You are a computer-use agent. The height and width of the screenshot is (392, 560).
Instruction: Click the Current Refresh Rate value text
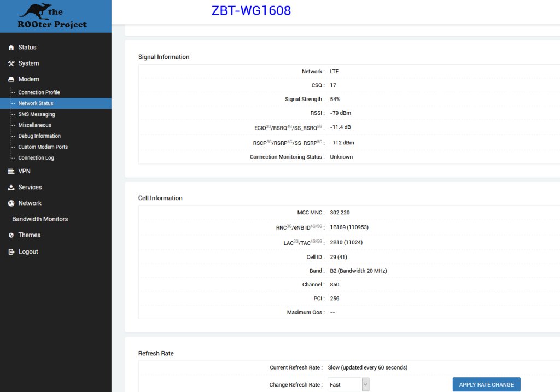point(368,367)
